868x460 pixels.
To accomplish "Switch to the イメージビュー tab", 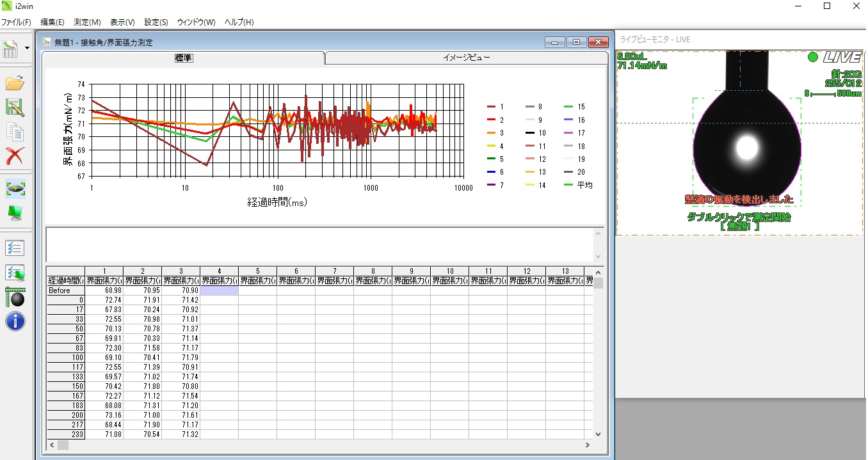I will pyautogui.click(x=466, y=58).
